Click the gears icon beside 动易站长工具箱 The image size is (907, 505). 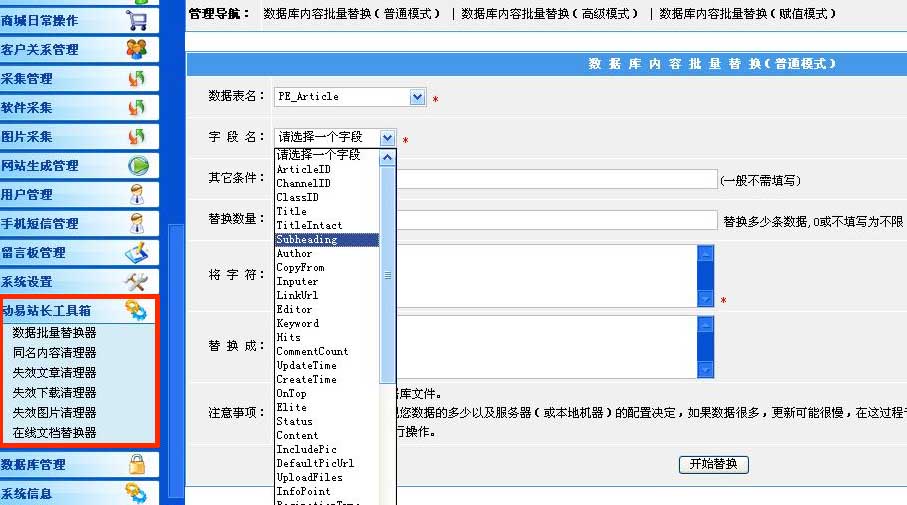pos(136,311)
